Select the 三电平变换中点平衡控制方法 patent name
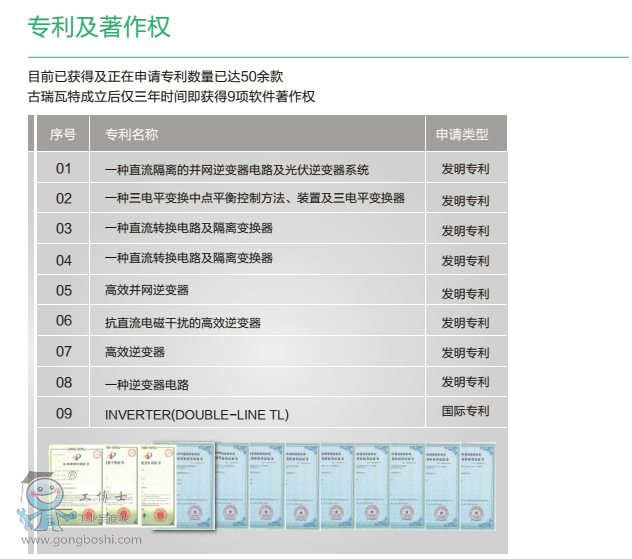Image resolution: width=632 pixels, height=559 pixels. tap(254, 199)
